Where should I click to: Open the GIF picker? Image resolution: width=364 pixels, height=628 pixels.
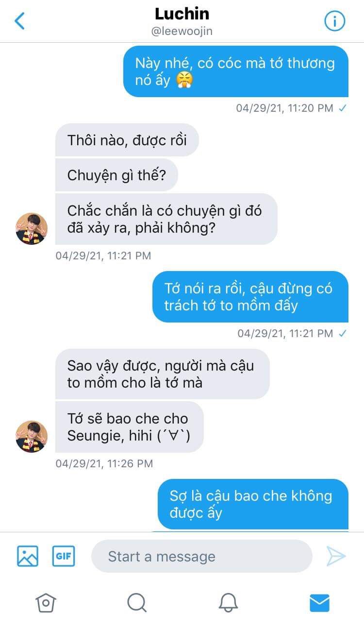click(x=64, y=556)
